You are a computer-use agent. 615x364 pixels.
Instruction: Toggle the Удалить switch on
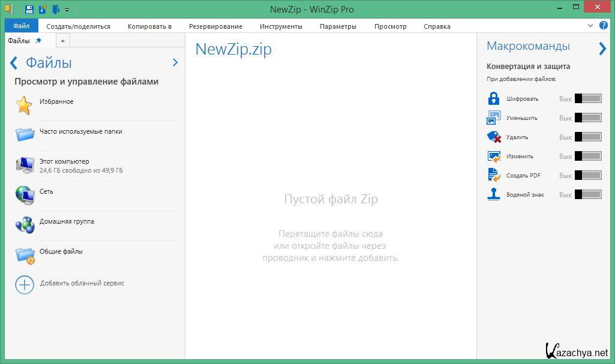click(x=588, y=137)
